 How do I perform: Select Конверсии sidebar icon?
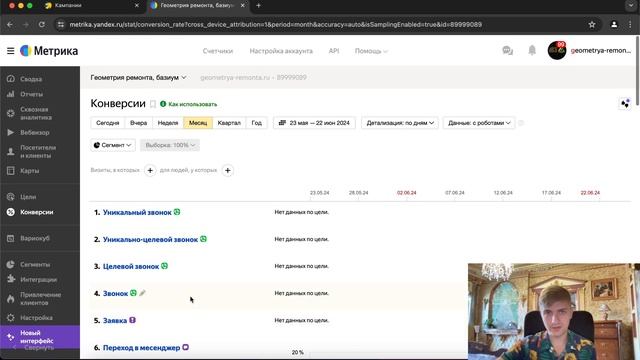point(11,212)
